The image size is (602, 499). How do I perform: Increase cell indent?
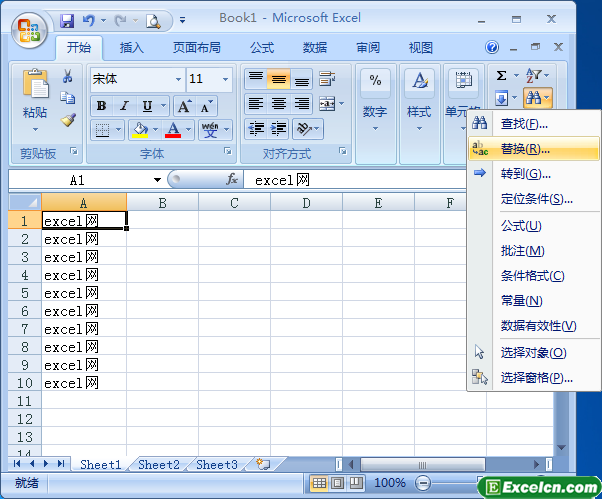tap(279, 129)
